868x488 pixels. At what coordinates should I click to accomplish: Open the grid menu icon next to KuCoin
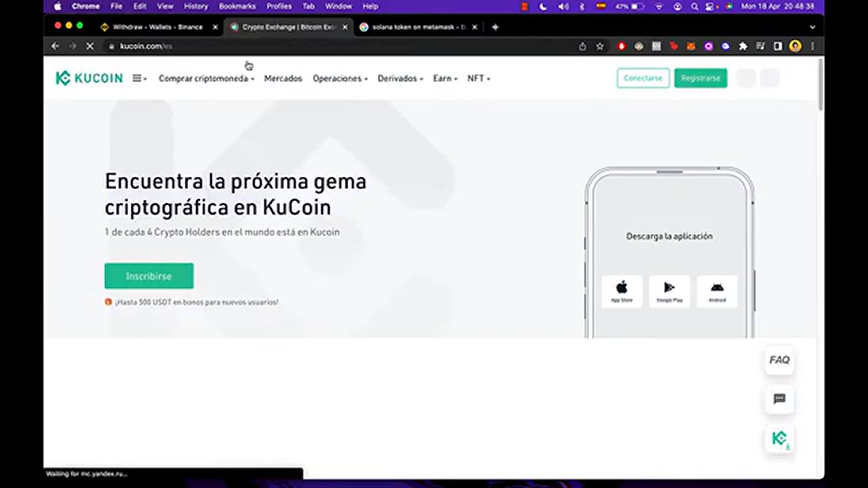pos(139,78)
